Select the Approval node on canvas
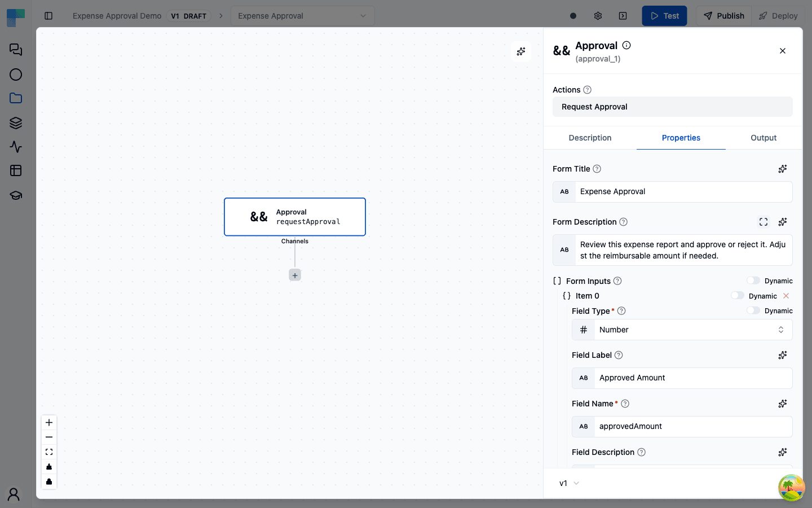Viewport: 812px width, 508px height. (295, 217)
